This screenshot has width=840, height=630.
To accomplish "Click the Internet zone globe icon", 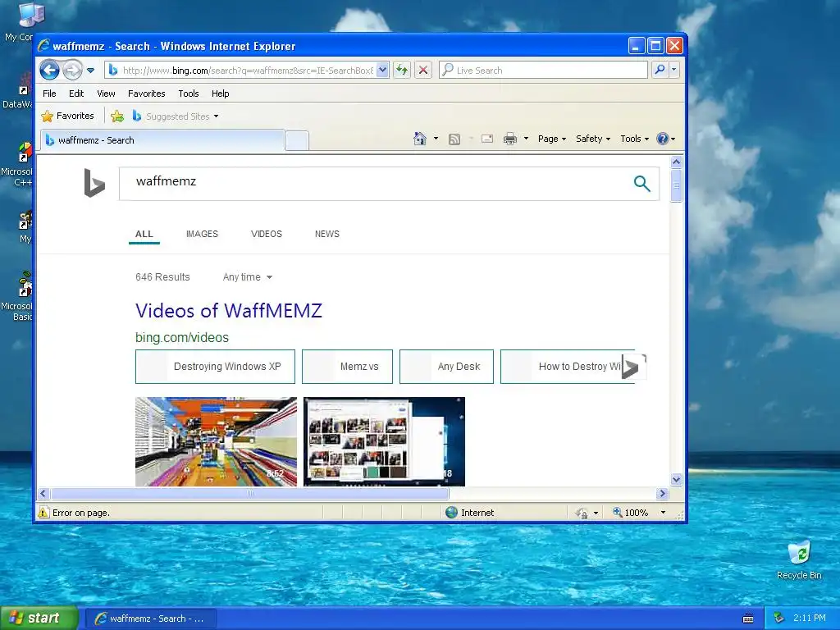I will 452,513.
